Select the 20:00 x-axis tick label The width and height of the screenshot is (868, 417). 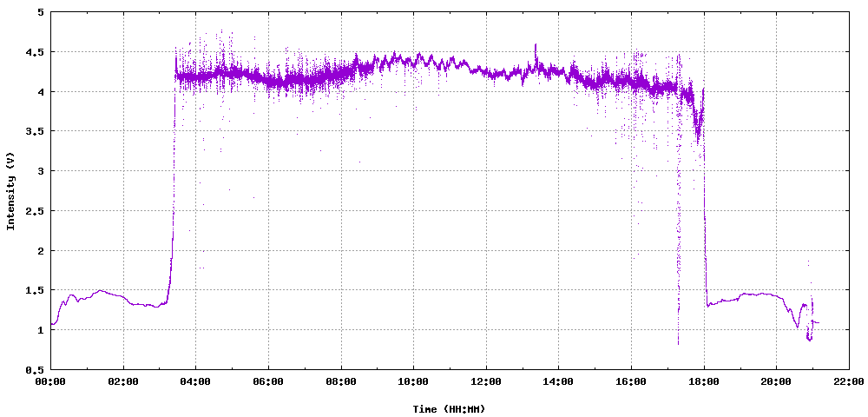[x=776, y=381]
